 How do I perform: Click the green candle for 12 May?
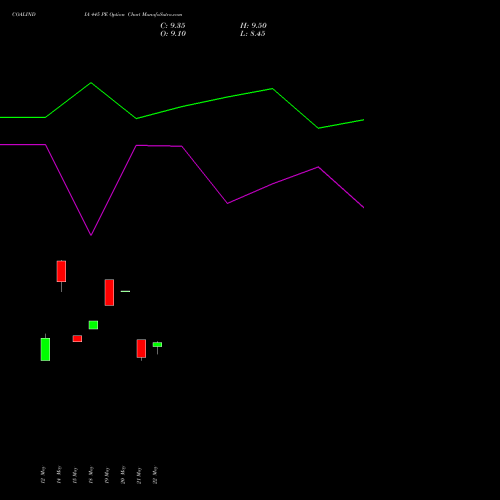point(45,349)
